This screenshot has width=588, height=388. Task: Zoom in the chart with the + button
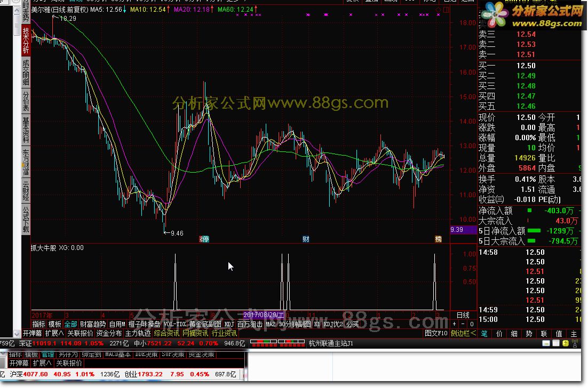(x=455, y=324)
